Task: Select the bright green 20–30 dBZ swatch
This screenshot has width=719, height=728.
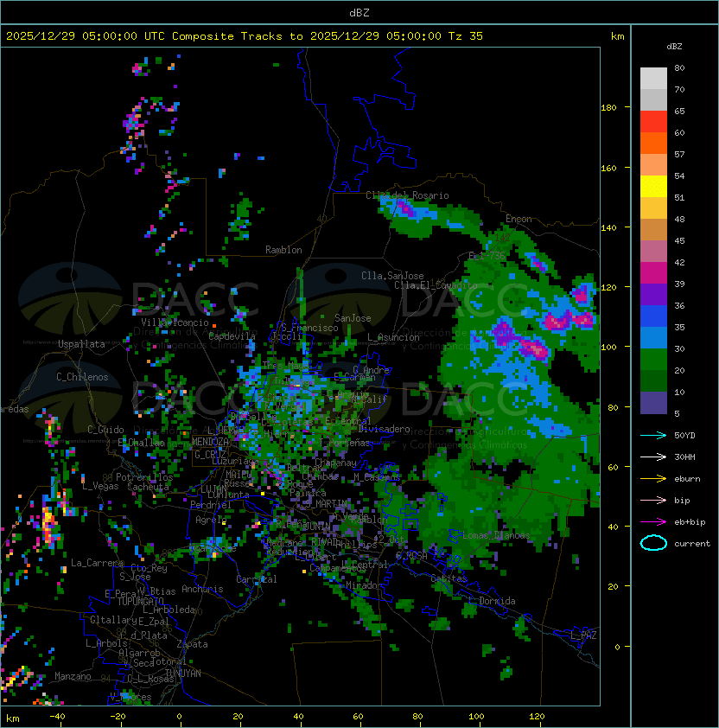Action: tap(653, 360)
